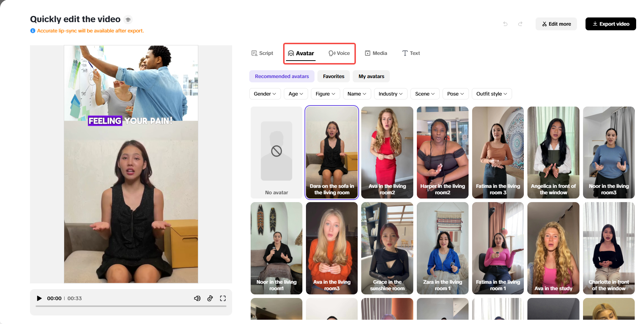The image size is (644, 324).
Task: Mute the video audio
Action: tap(197, 298)
